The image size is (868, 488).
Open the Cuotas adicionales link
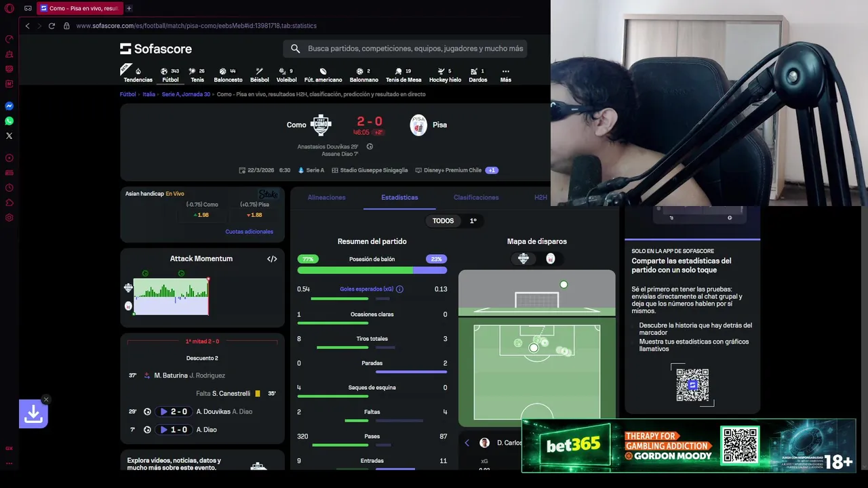pyautogui.click(x=249, y=232)
